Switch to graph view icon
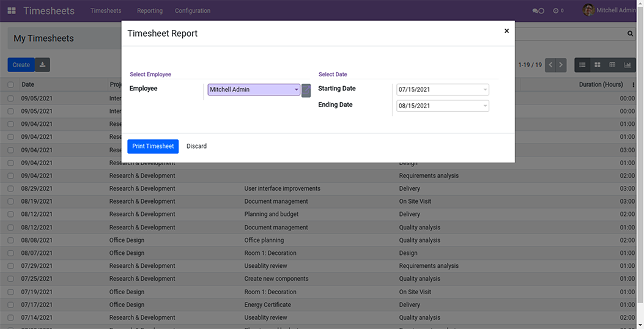This screenshot has width=644, height=329. pos(627,65)
